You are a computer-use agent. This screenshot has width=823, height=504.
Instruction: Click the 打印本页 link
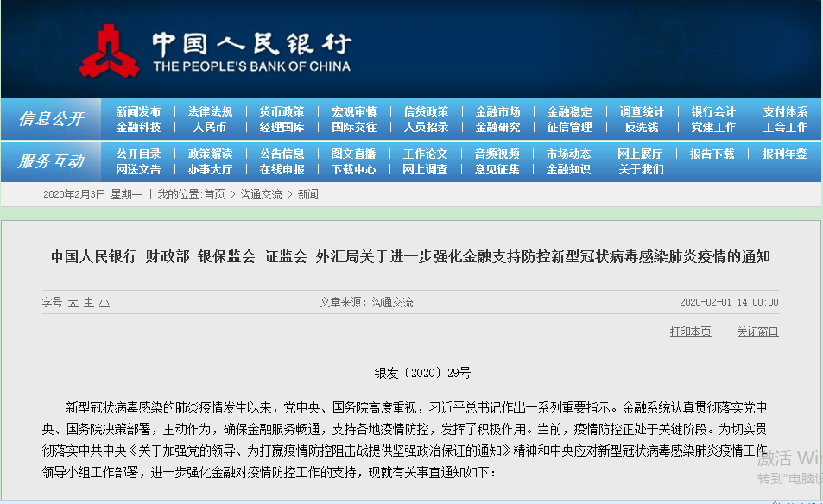point(690,331)
